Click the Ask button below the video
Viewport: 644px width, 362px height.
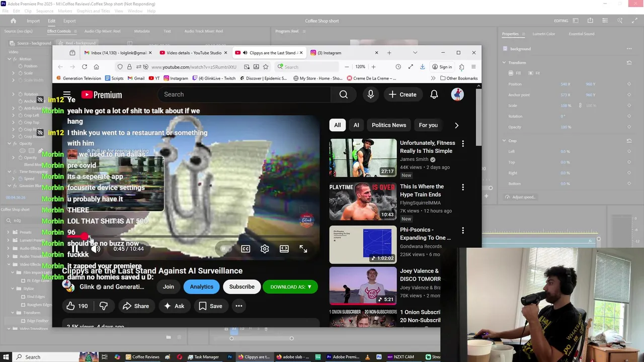coord(174,306)
